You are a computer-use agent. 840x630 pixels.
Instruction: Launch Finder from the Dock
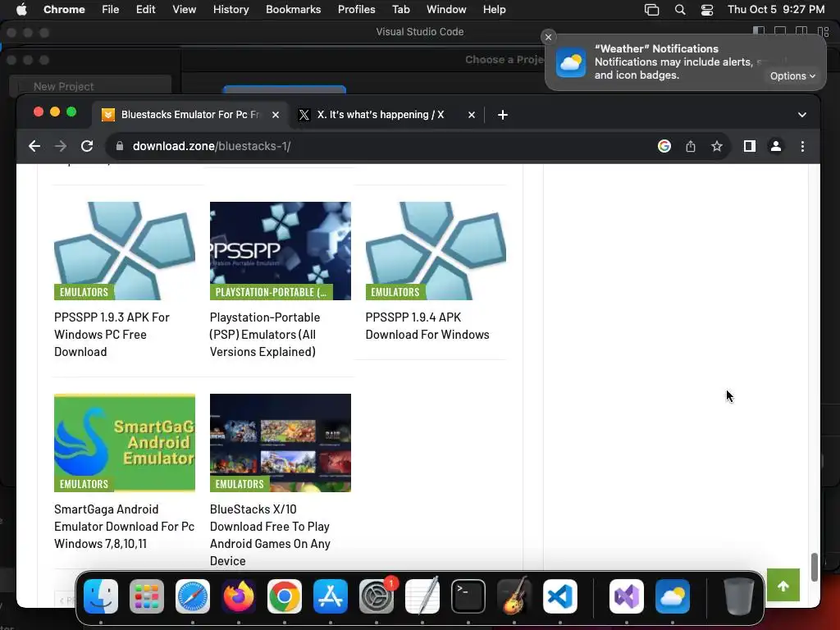tap(101, 596)
